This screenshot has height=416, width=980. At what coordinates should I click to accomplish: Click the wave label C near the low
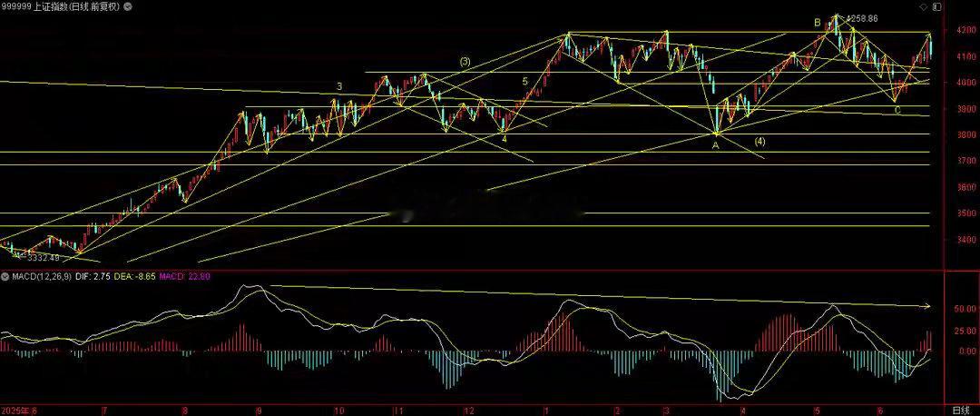point(897,111)
